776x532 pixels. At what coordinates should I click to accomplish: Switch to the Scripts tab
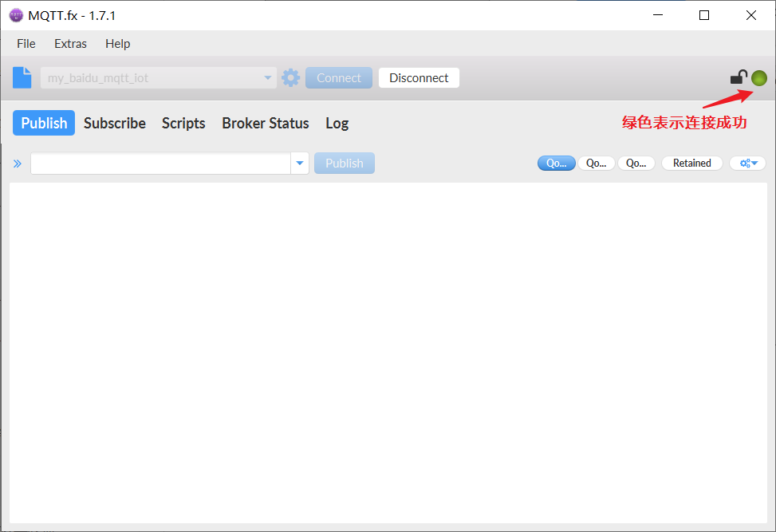coord(183,123)
